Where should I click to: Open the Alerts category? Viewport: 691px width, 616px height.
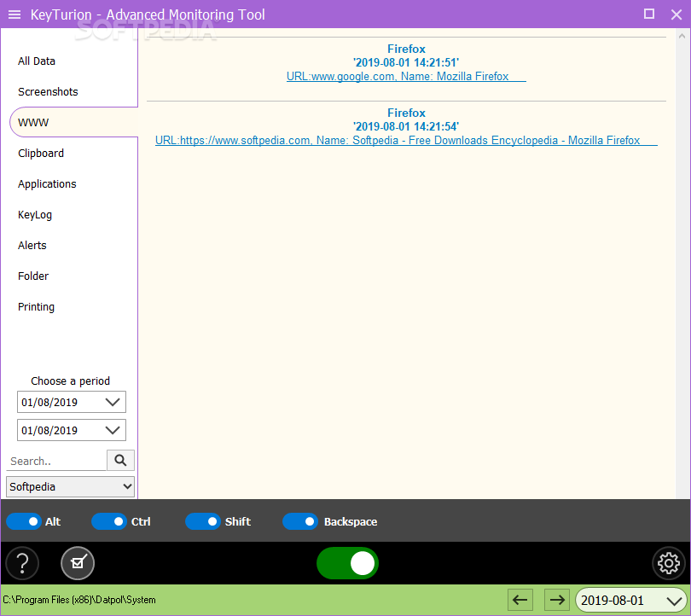(32, 246)
